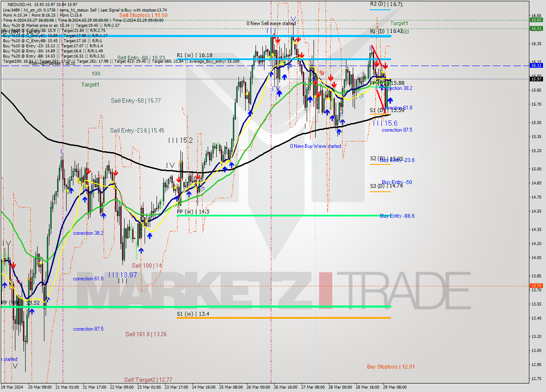Select the current price tag 15.97
The image size is (546, 392).
(x=536, y=79)
